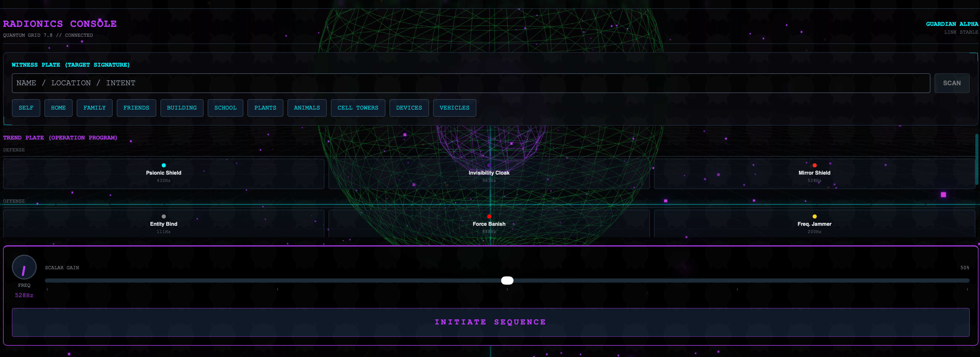Choose the Freq. Jammer program

(814, 224)
